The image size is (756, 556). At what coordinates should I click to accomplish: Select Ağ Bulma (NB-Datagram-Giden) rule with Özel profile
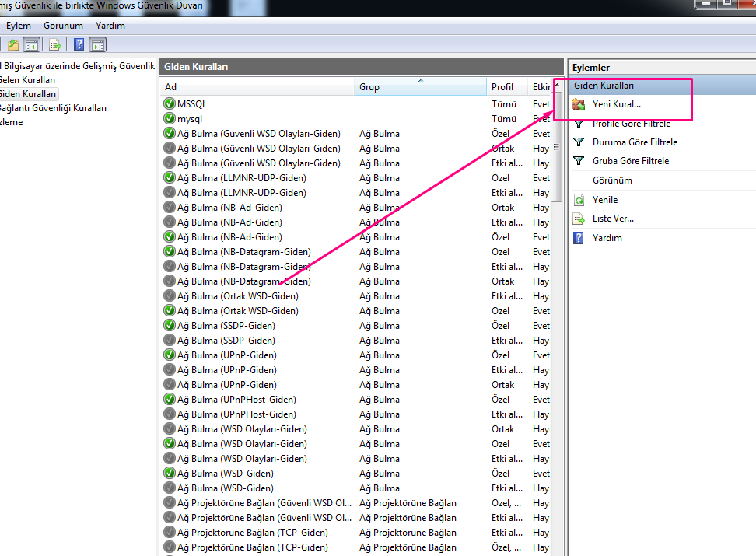[x=356, y=252]
